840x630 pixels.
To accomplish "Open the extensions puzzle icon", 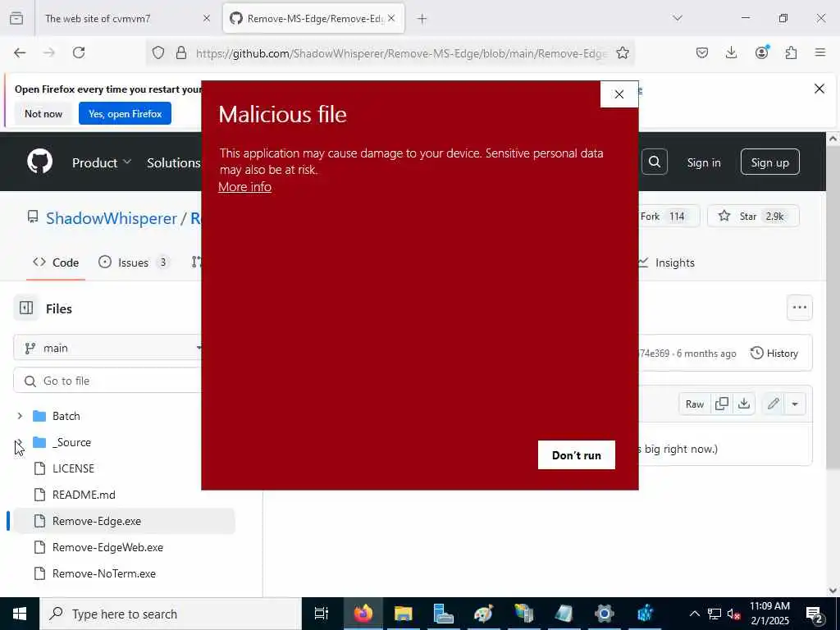I will 791,52.
